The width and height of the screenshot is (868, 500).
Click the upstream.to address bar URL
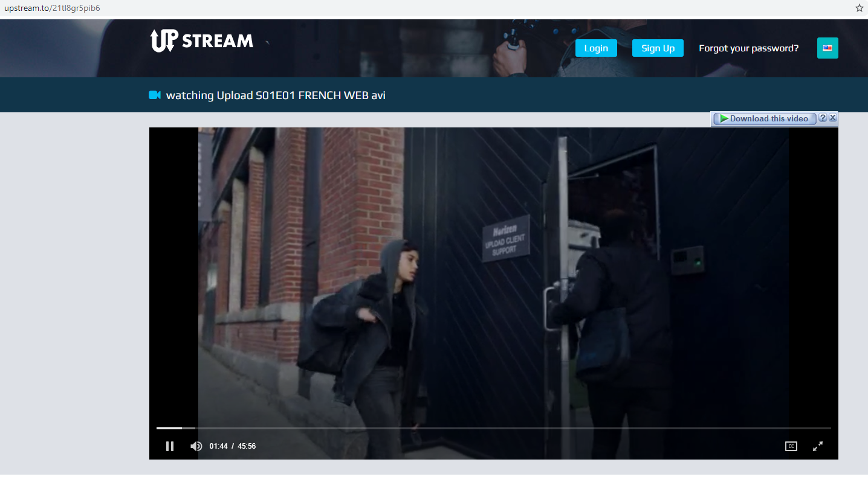pos(52,8)
